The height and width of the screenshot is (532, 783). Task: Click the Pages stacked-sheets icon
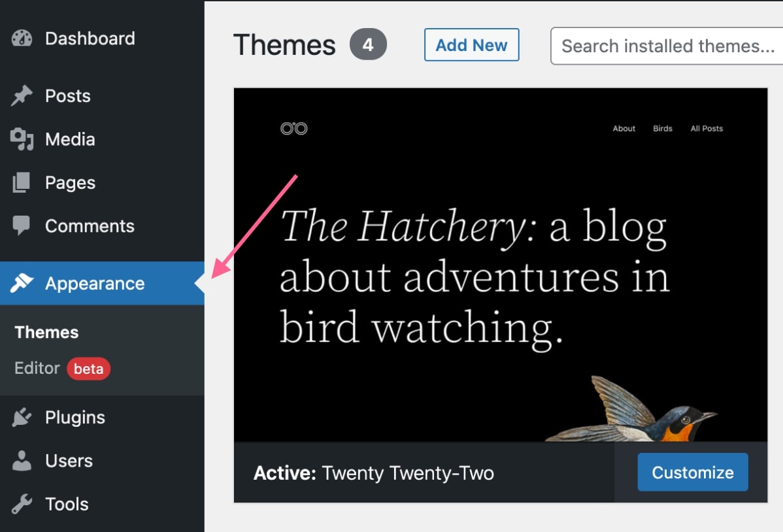[x=21, y=182]
